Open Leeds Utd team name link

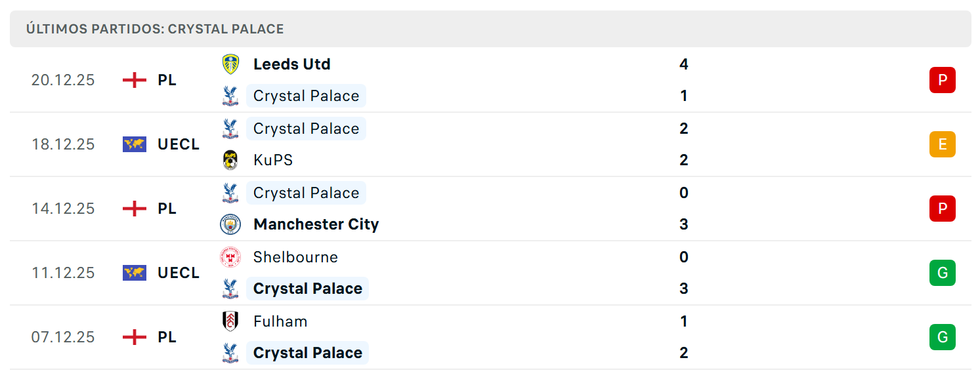point(292,64)
